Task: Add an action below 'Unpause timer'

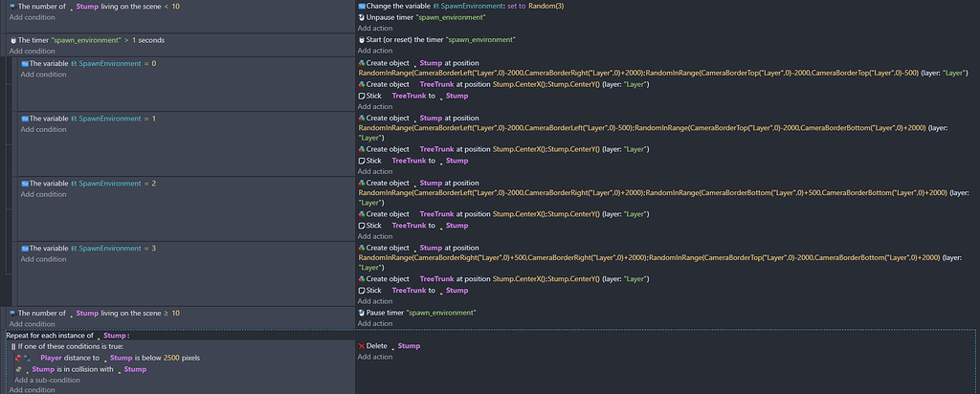Action: (375, 28)
